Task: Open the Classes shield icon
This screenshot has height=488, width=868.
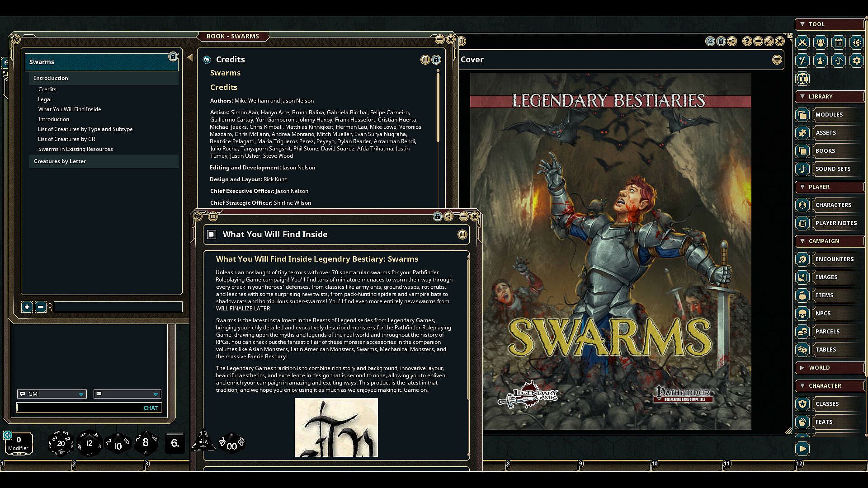Action: click(x=802, y=404)
